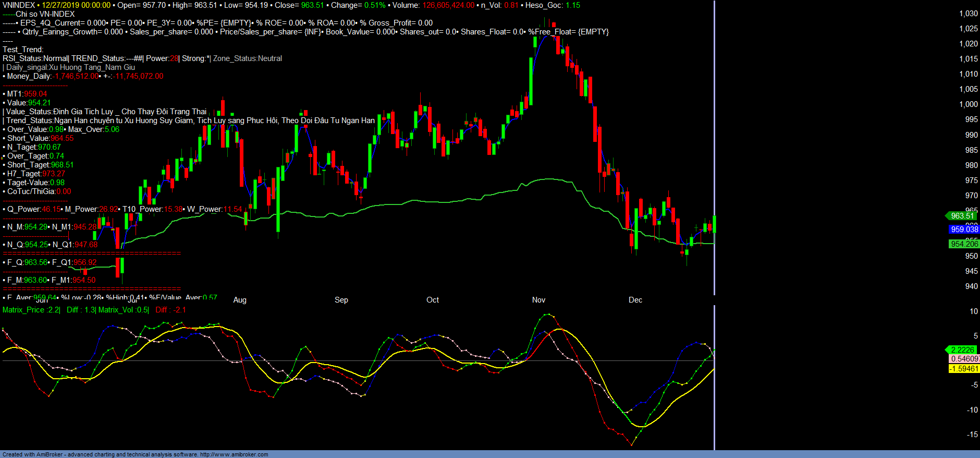Click the RSI_Status:Normal text
The height and width of the screenshot is (458, 980).
pyautogui.click(x=35, y=58)
